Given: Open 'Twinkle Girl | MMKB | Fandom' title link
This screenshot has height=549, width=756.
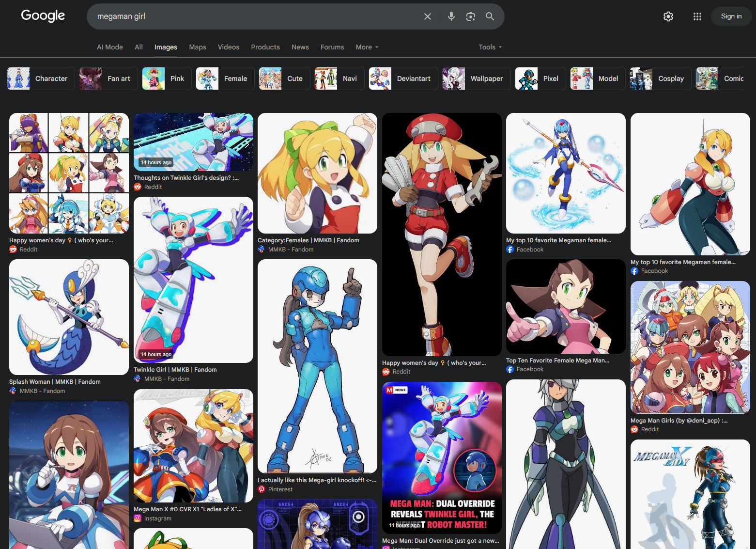Looking at the screenshot, I should 175,370.
